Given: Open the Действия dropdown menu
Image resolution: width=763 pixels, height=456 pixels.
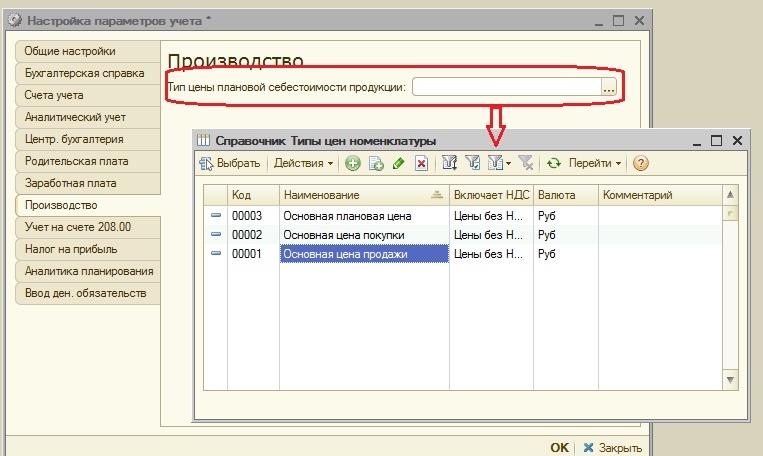Looking at the screenshot, I should (303, 164).
